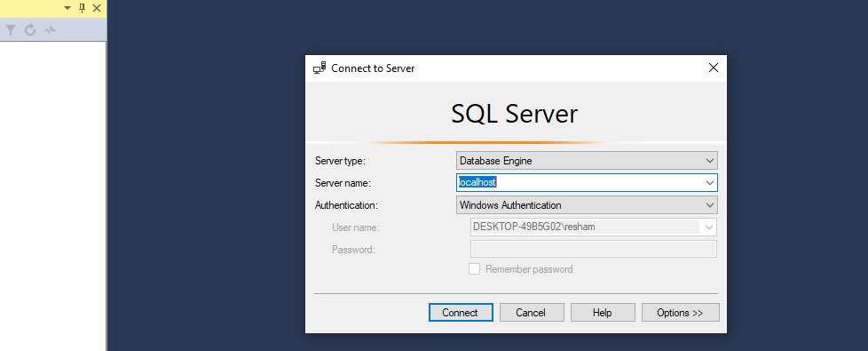868x351 pixels.
Task: Refresh Object Explorer with the refresh icon
Action: [x=30, y=30]
